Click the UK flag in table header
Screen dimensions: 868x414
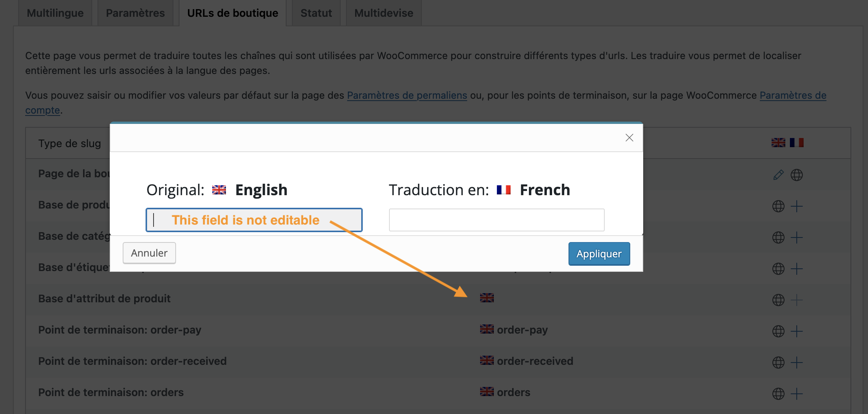click(x=778, y=143)
